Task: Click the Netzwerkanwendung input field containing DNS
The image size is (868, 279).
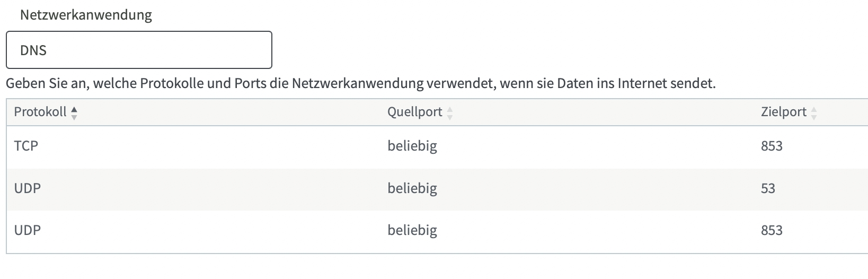Action: point(139,50)
